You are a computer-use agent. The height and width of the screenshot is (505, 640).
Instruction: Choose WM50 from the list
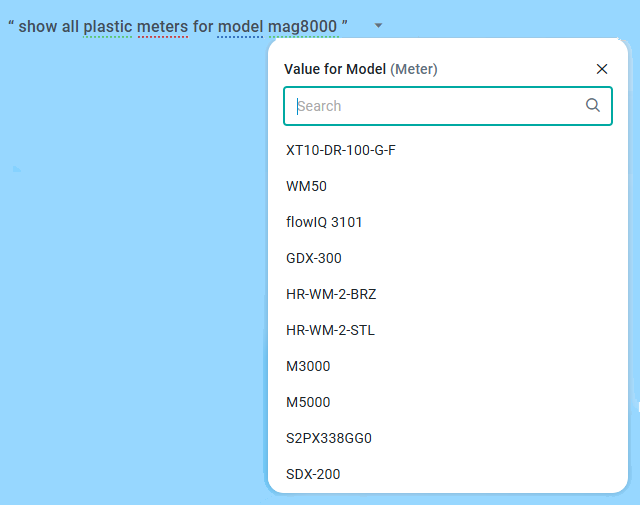point(306,186)
